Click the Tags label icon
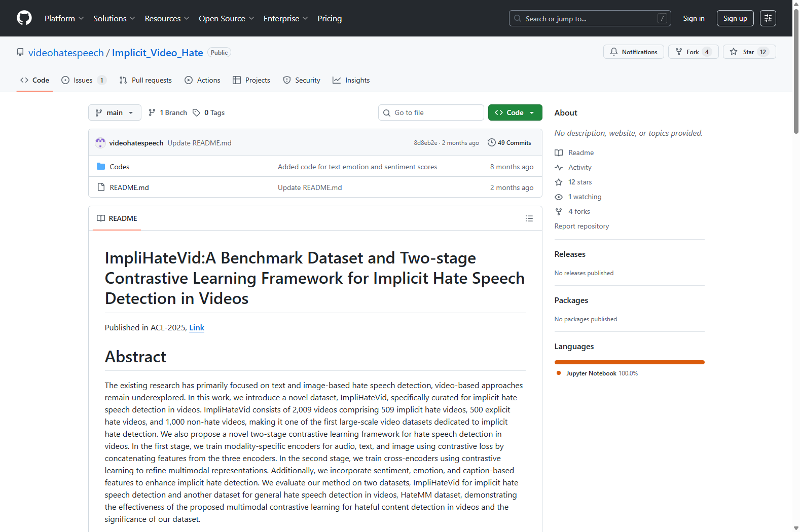The image size is (800, 532). tap(197, 112)
